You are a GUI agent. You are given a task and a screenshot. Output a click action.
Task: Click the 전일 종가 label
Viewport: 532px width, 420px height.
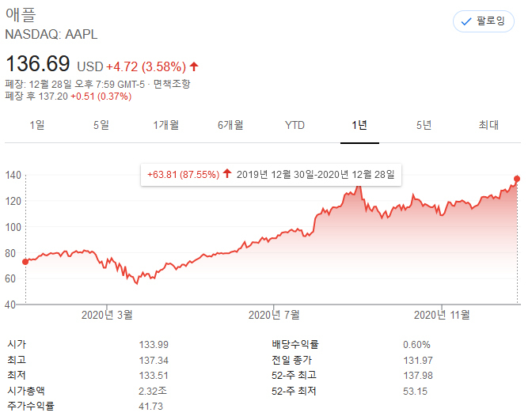[x=292, y=360]
